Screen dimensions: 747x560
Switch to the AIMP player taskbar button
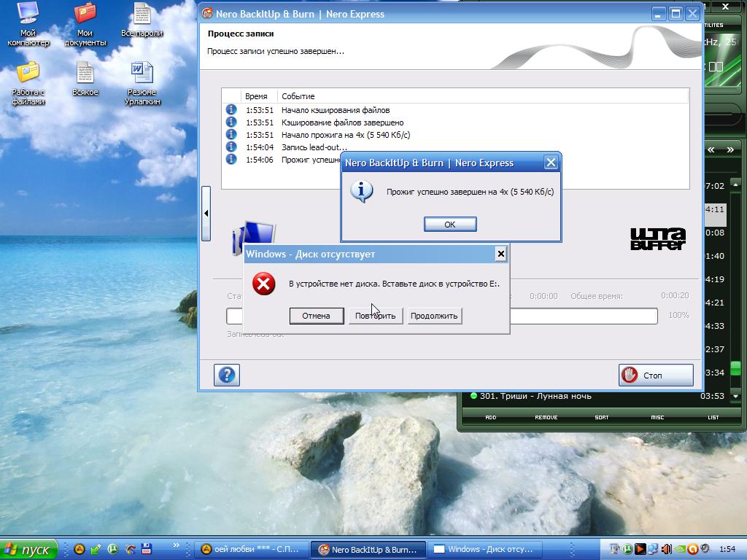point(251,550)
